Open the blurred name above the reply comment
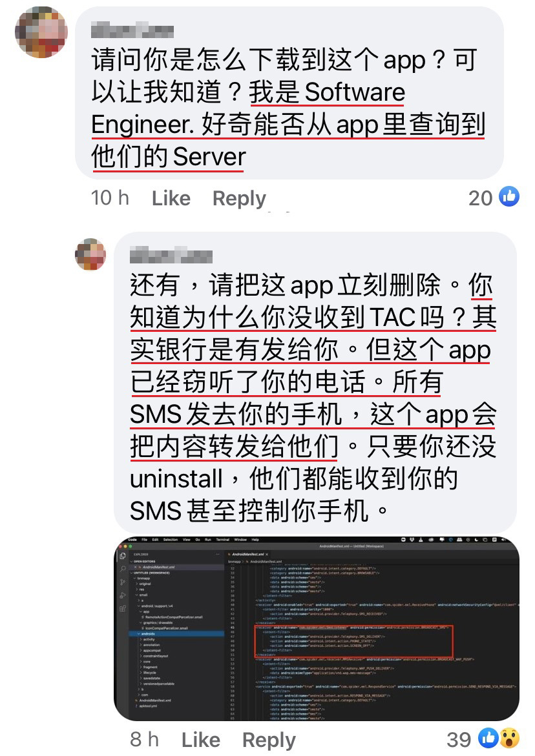535x756 pixels. point(171,256)
